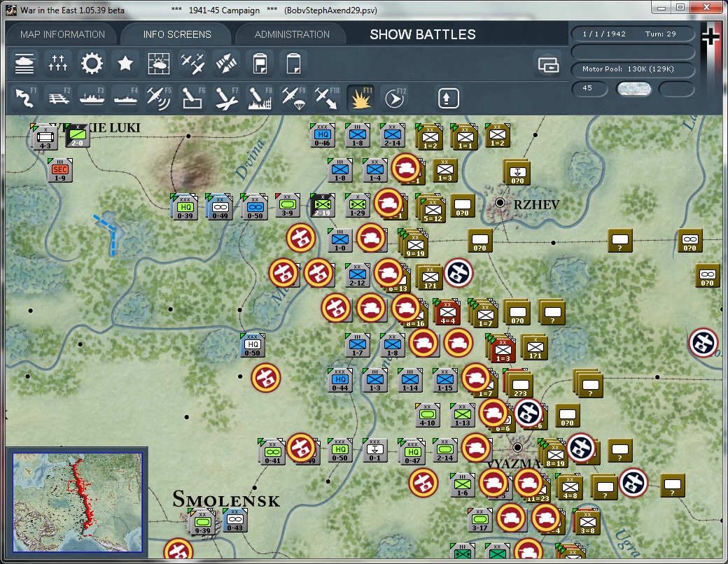The height and width of the screenshot is (564, 728).
Task: Select the green HQ 0-47 counter
Action: click(x=412, y=451)
